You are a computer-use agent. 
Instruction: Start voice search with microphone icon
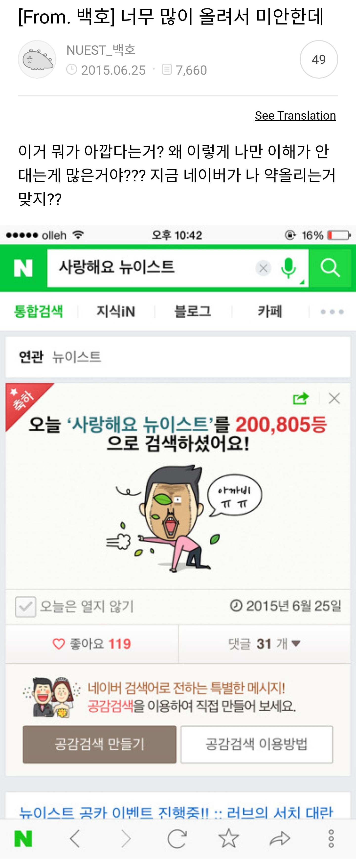tap(289, 268)
